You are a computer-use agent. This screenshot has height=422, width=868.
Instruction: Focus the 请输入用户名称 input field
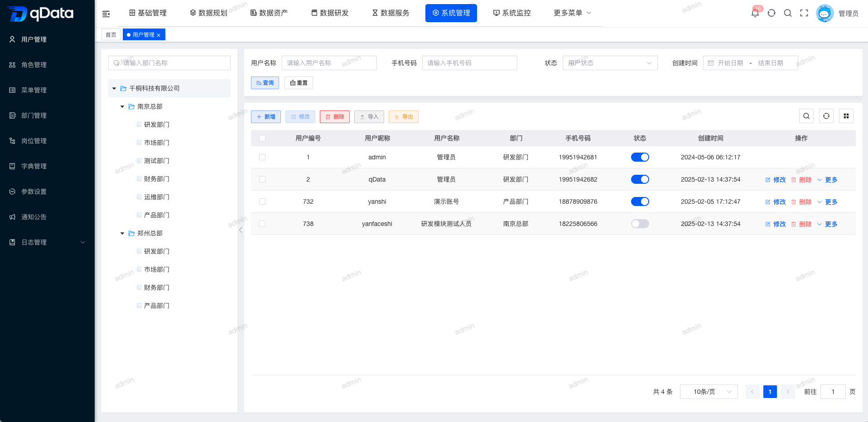point(329,63)
